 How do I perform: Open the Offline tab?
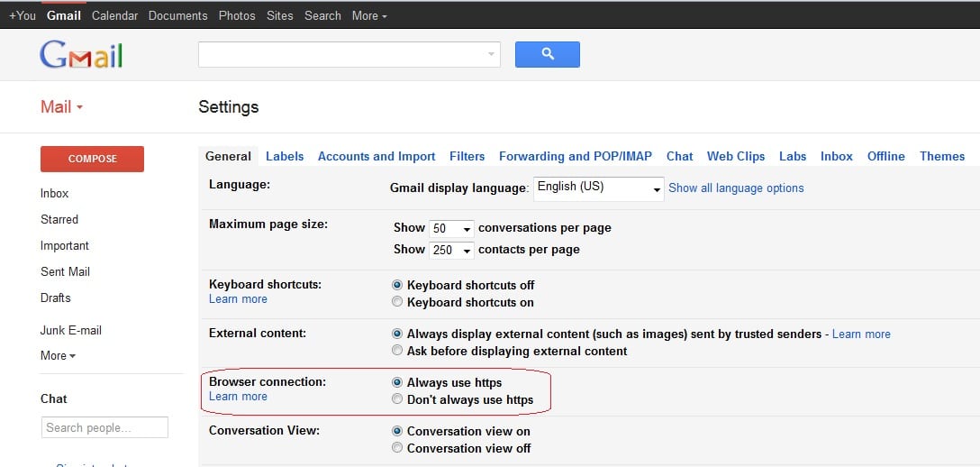pyautogui.click(x=885, y=156)
